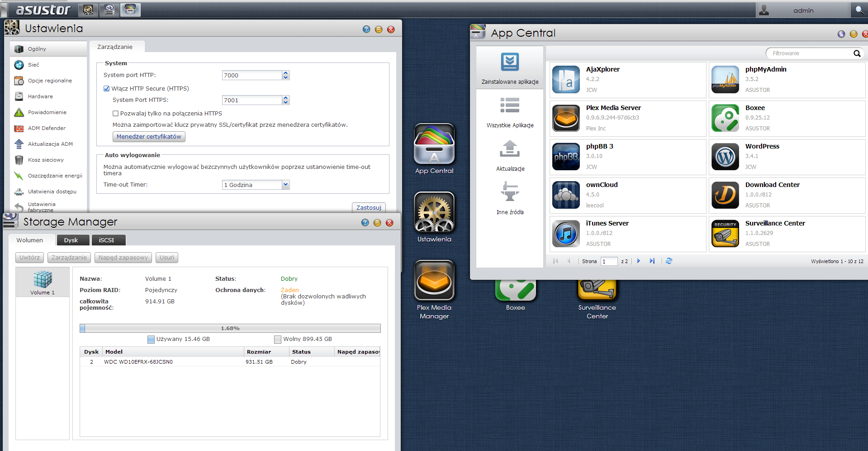Open Aktualizacja ADM settings
Image resolution: width=868 pixels, height=451 pixels.
(x=48, y=144)
